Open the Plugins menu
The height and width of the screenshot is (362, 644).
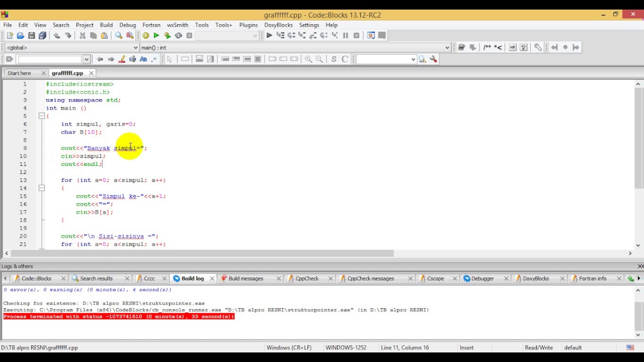249,25
